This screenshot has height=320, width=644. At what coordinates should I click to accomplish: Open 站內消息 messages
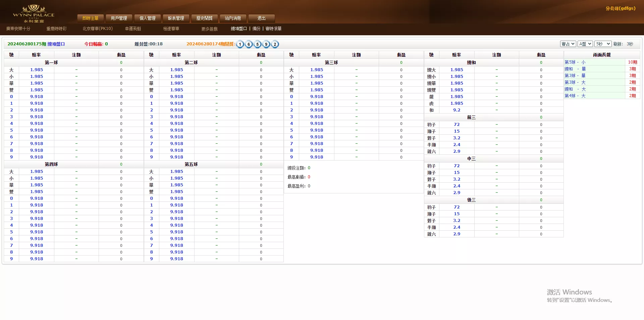click(233, 18)
